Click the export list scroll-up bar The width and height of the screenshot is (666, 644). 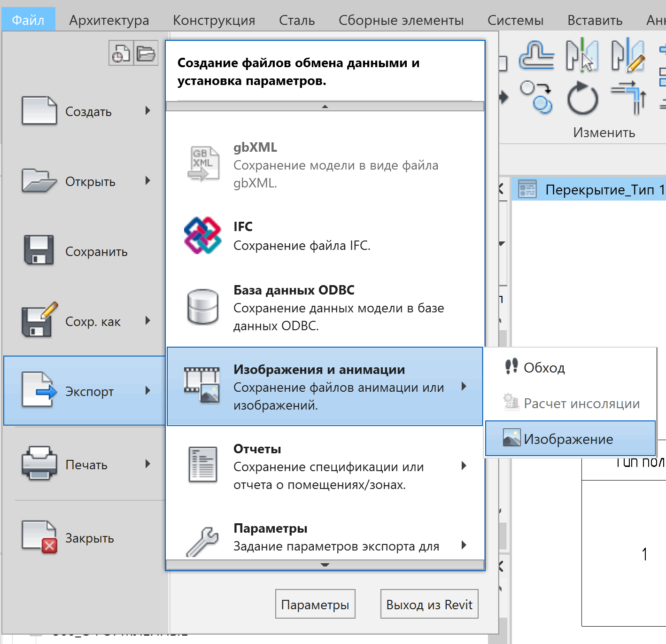(325, 107)
